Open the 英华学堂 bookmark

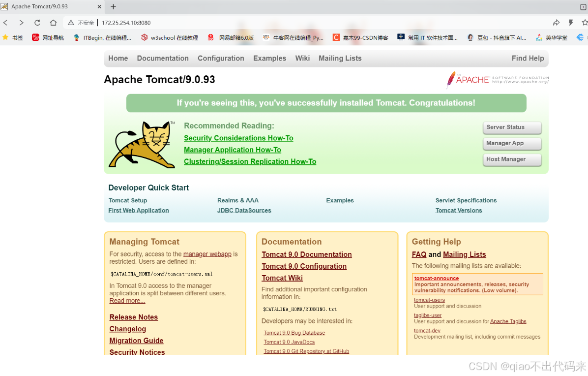click(x=551, y=37)
